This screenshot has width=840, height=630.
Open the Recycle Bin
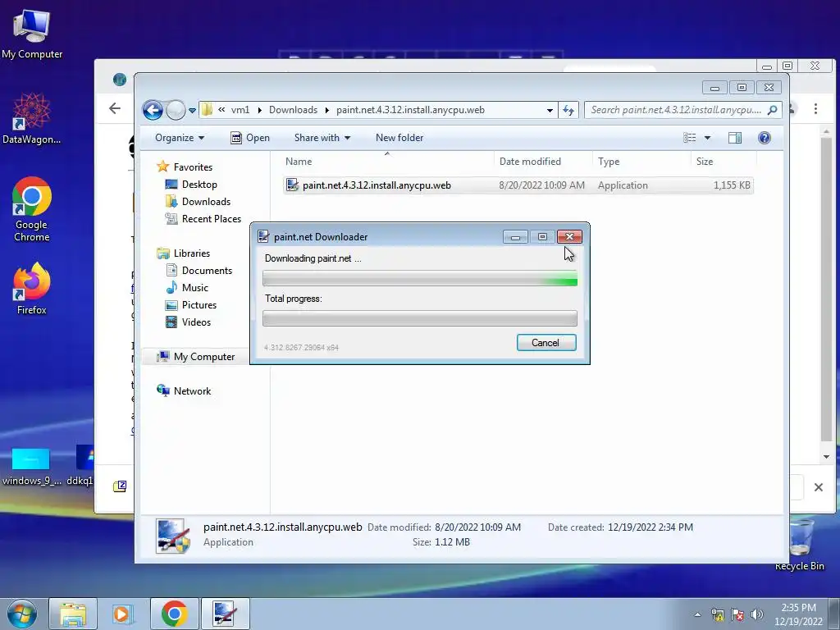(800, 545)
